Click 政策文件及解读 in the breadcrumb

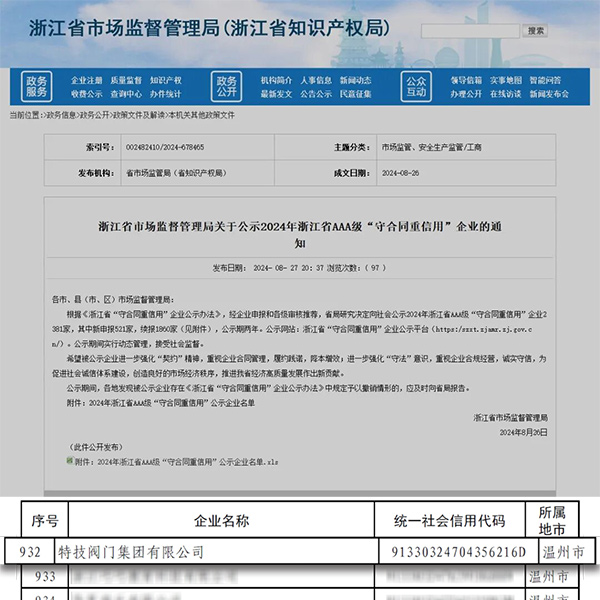coord(139,115)
